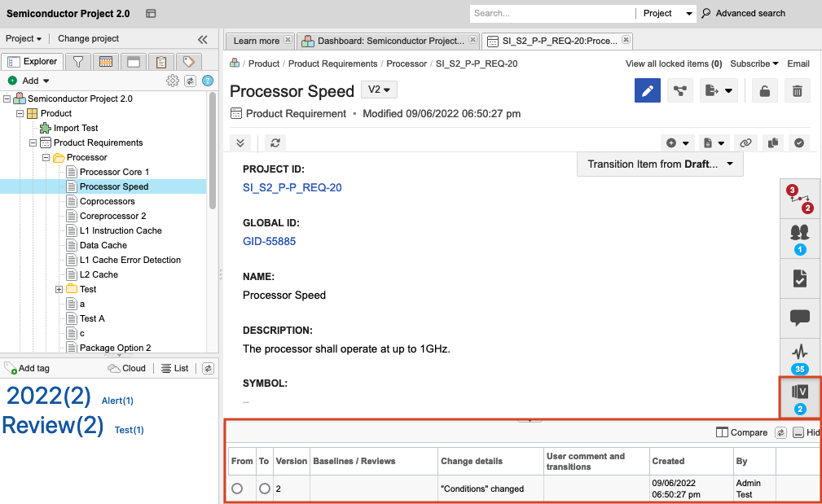The height and width of the screenshot is (504, 822).
Task: Open the Versions sidebar widget
Action: (799, 397)
